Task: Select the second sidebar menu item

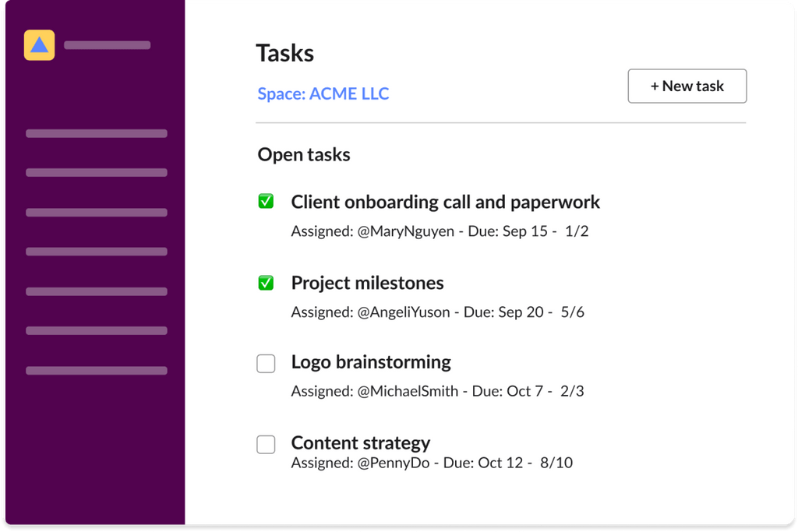Action: [97, 173]
